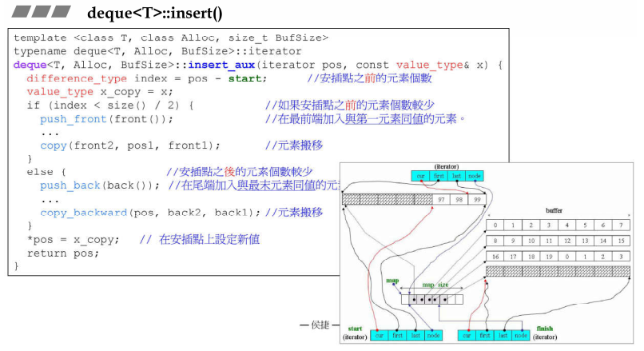
Task: Select the "push_back(back());" call
Action: (100, 185)
